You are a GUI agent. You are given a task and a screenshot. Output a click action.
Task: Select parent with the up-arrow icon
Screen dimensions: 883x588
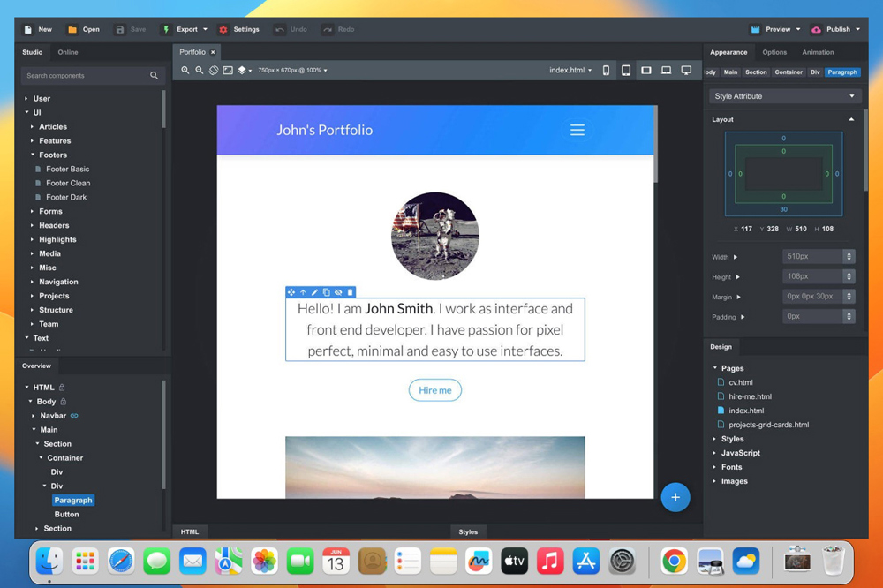pyautogui.click(x=303, y=292)
